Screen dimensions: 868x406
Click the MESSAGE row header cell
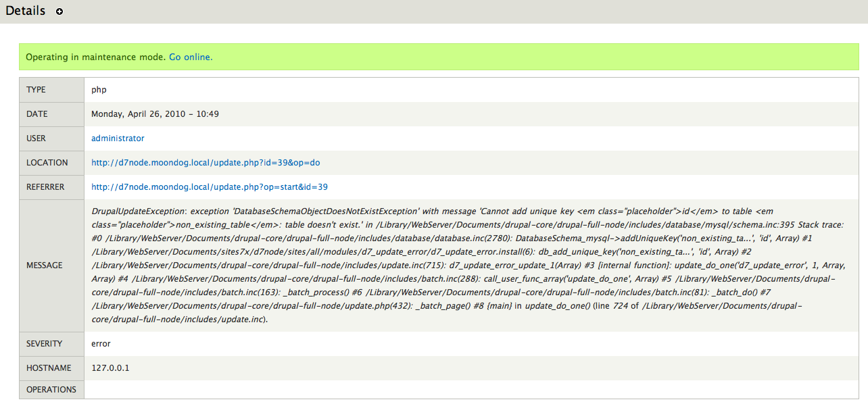(43, 265)
